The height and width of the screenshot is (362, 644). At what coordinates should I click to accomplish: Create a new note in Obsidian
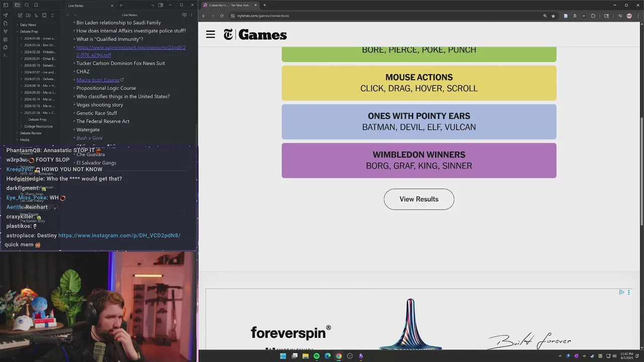pyautogui.click(x=20, y=15)
